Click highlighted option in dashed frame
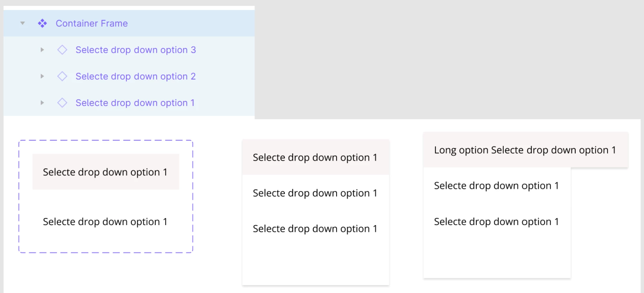The image size is (644, 293). pos(105,172)
